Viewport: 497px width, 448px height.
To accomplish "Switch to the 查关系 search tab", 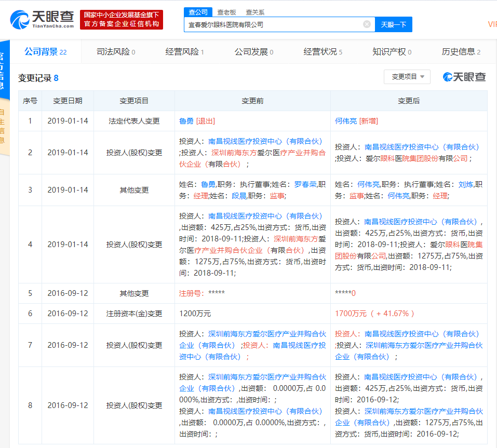I will click(255, 12).
